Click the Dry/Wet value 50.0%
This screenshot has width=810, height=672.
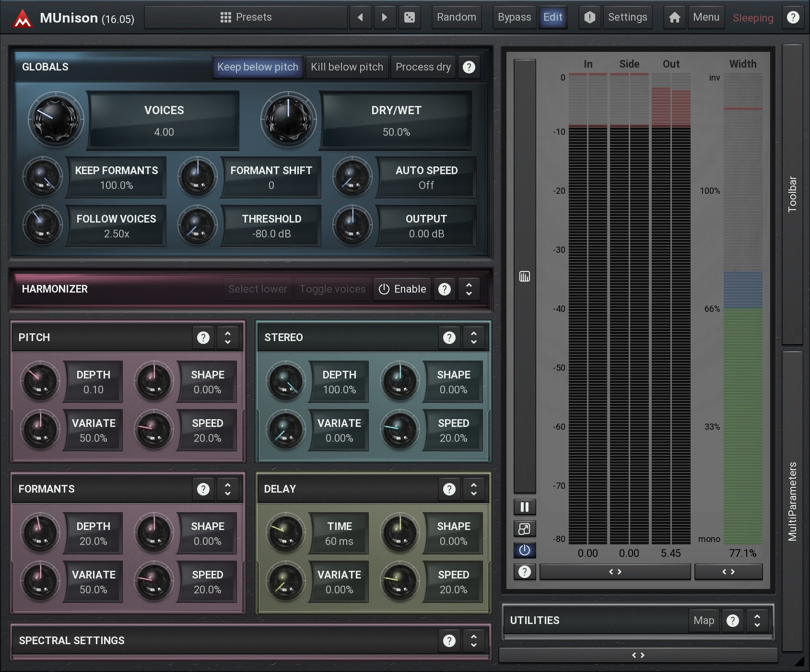coord(396,132)
